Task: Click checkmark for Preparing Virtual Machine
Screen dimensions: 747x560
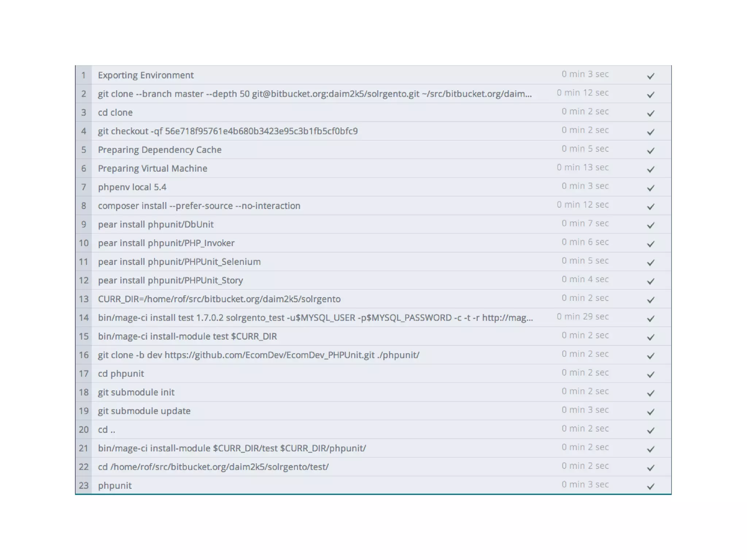Action: (650, 169)
